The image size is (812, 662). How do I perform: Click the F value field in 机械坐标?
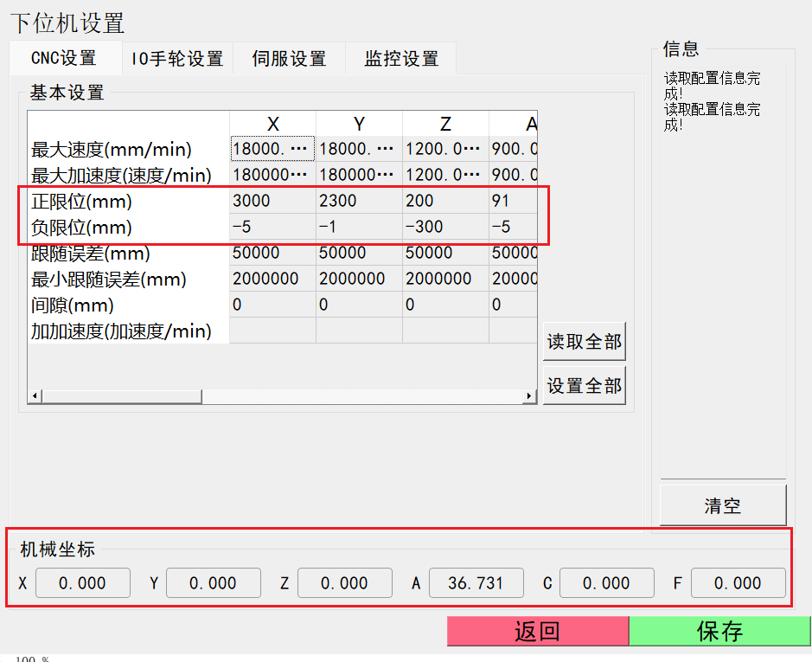(x=738, y=583)
